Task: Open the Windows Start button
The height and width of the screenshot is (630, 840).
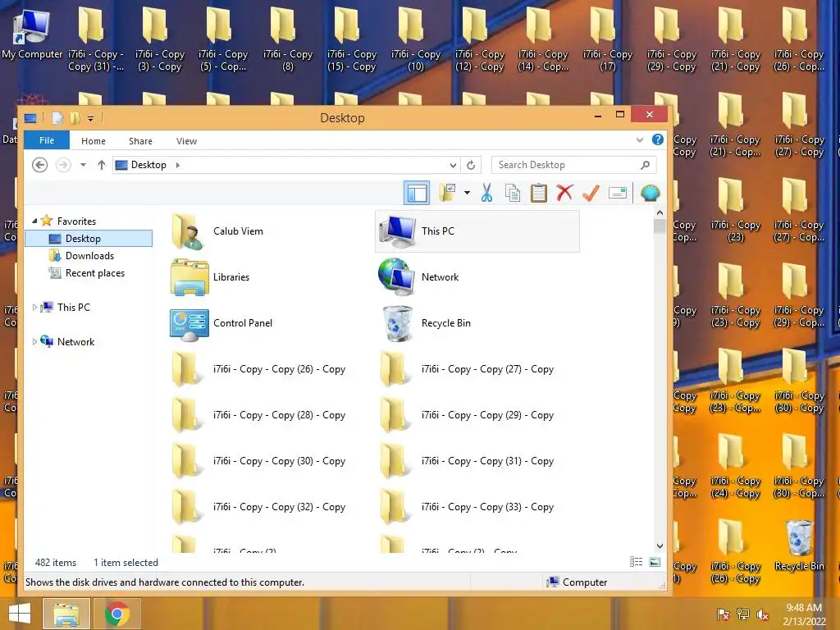Action: [20, 614]
